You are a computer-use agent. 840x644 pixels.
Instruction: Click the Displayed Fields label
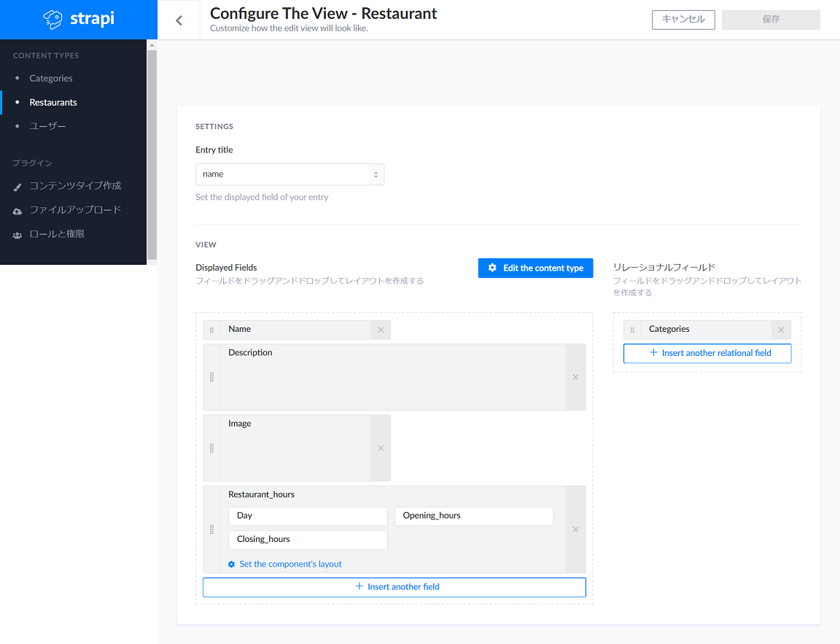tap(226, 268)
